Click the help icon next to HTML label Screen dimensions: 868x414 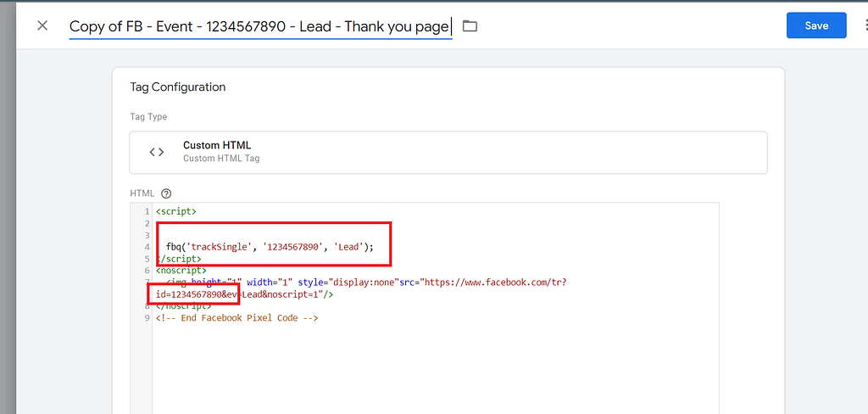coord(166,193)
